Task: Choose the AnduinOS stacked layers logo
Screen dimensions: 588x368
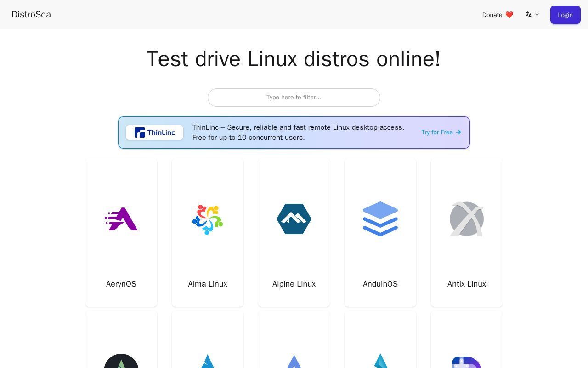Action: pyautogui.click(x=380, y=219)
